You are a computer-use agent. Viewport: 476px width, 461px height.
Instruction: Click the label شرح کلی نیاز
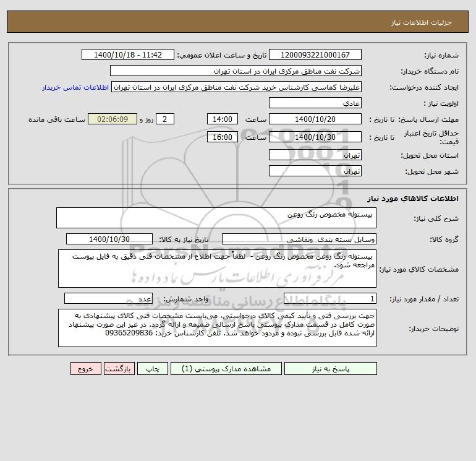pyautogui.click(x=436, y=218)
